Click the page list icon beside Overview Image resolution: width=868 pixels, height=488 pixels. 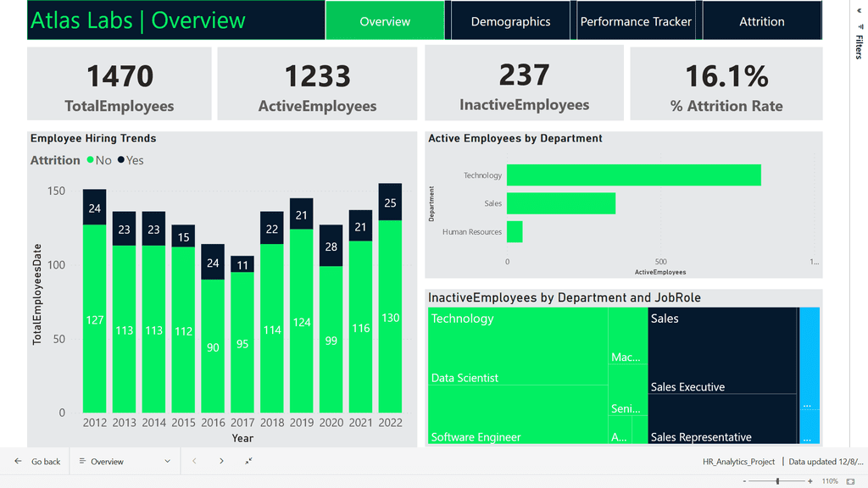(x=82, y=461)
